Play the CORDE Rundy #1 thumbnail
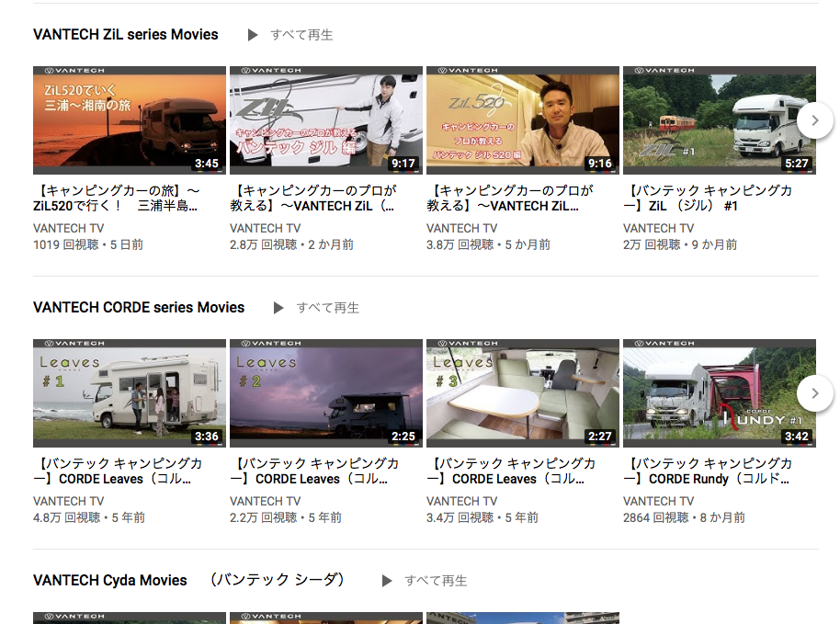Screen dimensions: 840x624 720,392
